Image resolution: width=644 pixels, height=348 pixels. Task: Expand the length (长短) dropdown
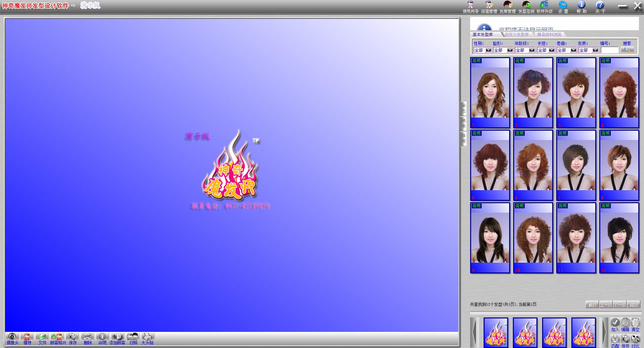[x=552, y=50]
